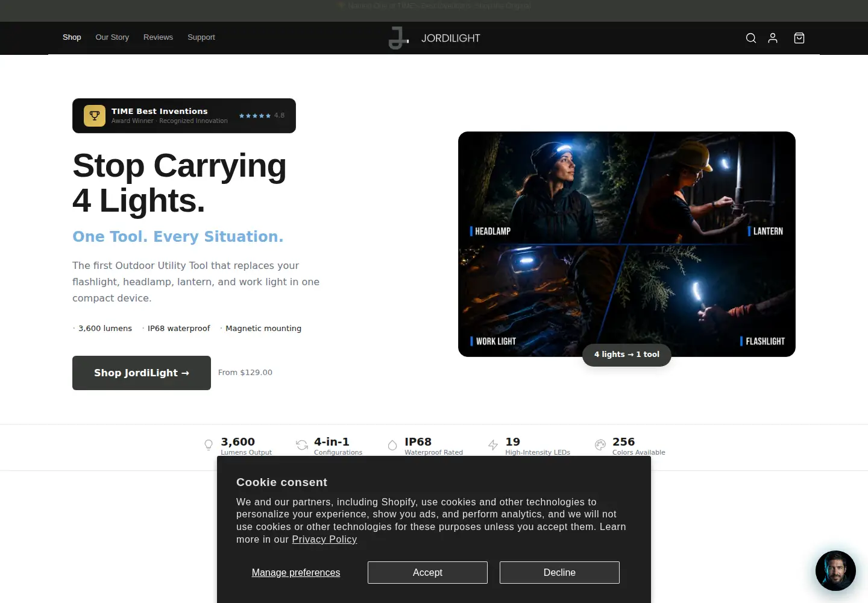The image size is (868, 603).
Task: Click the '4 lights → 1 tool' pill
Action: coord(627,355)
